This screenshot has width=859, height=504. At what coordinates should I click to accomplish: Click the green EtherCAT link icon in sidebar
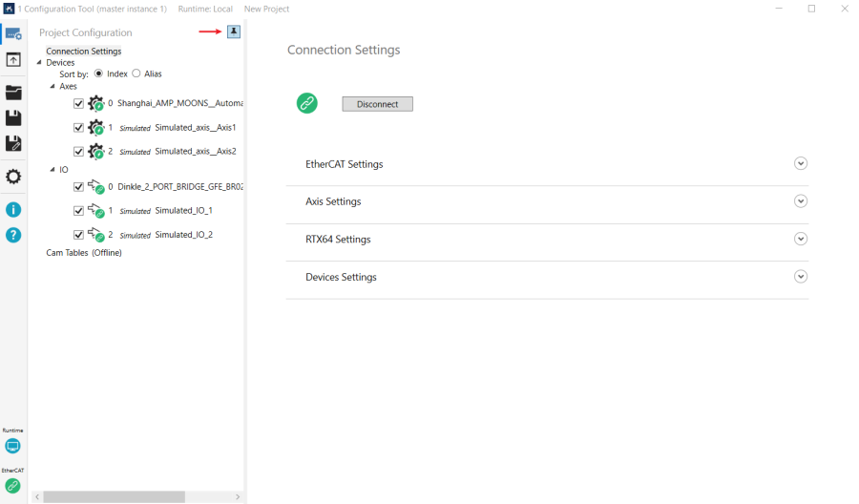[12, 486]
